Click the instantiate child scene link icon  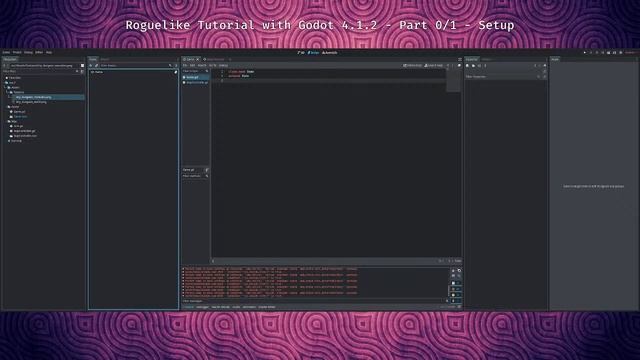point(96,65)
